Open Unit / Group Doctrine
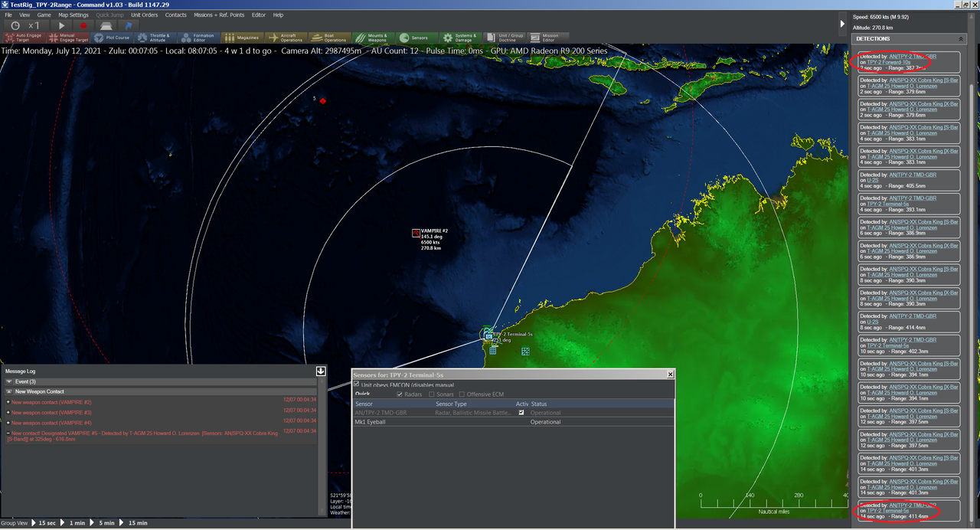The image size is (980, 530). pyautogui.click(x=505, y=38)
